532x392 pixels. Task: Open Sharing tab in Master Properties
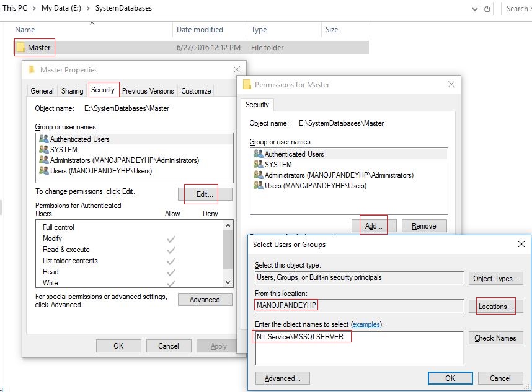pyautogui.click(x=73, y=91)
